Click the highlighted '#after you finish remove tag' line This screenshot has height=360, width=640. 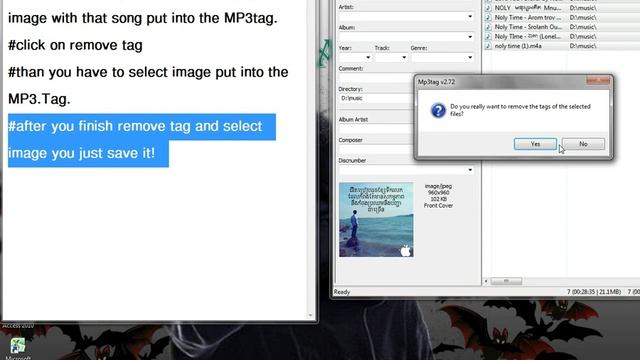(135, 126)
